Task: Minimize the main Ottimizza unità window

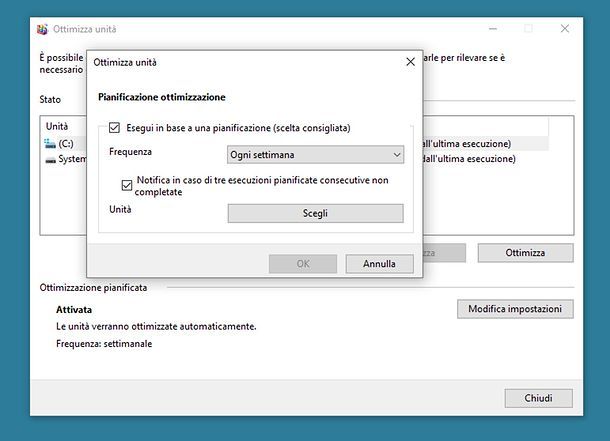Action: pyautogui.click(x=493, y=28)
